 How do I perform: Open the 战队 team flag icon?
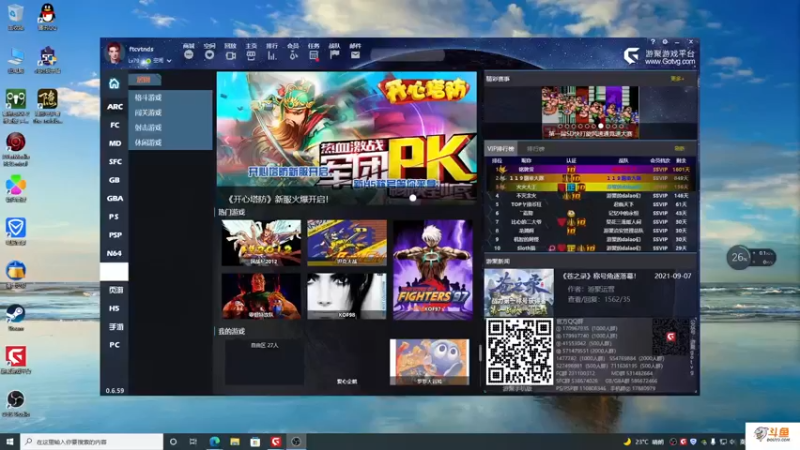[335, 55]
